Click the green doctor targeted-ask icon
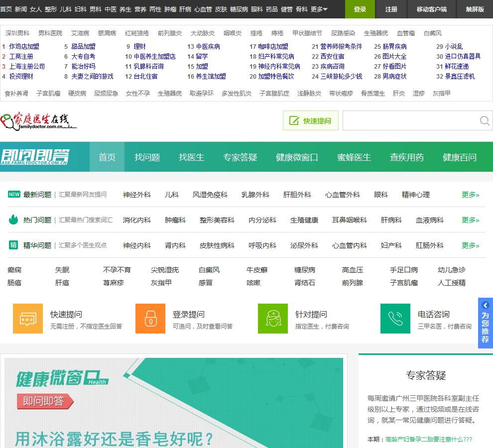 273,319
